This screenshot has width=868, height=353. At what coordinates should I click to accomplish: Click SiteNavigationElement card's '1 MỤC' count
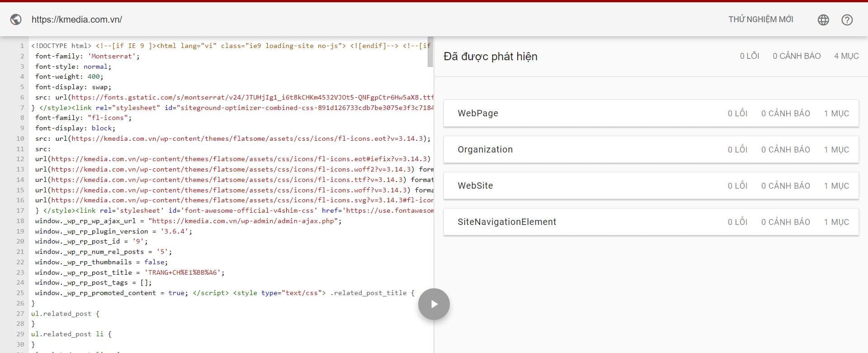(x=836, y=222)
